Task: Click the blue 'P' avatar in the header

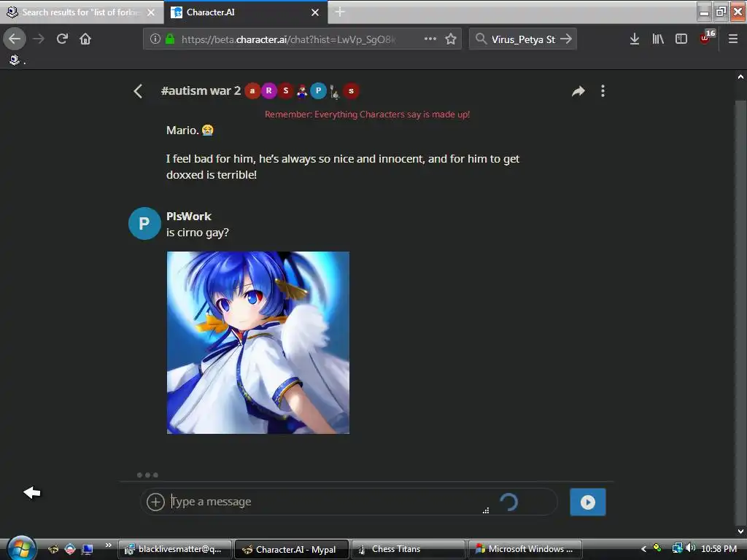Action: coord(318,91)
